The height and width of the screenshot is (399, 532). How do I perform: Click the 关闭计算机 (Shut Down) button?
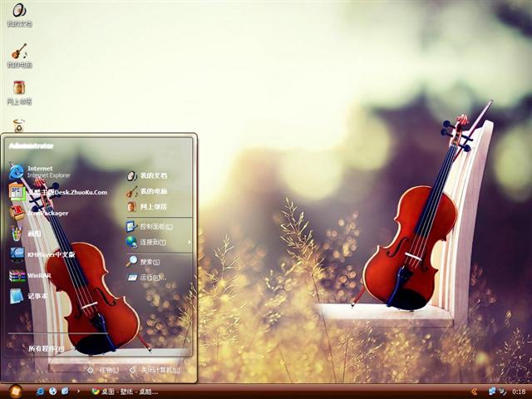point(155,370)
